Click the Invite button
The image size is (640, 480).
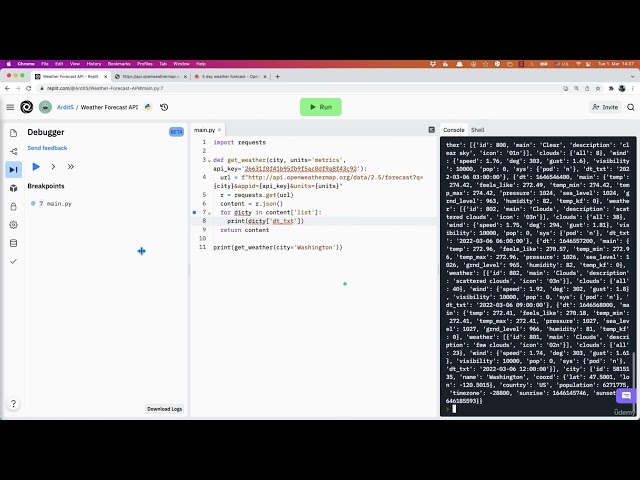(x=605, y=107)
